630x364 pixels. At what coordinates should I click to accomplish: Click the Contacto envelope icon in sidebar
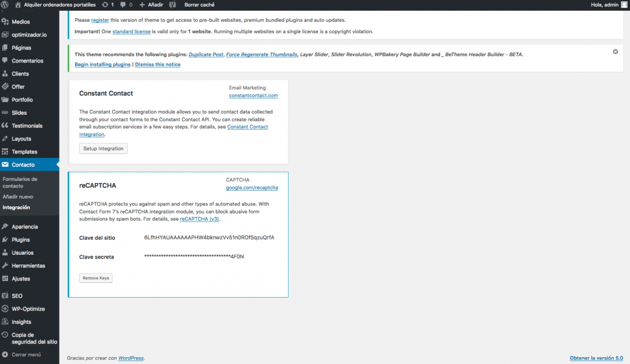pos(5,164)
